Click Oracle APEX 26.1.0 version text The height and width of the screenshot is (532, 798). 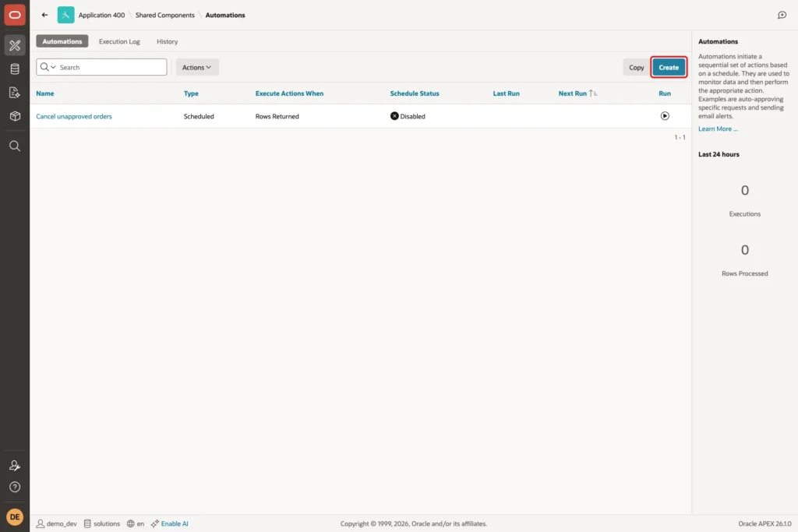click(764, 523)
